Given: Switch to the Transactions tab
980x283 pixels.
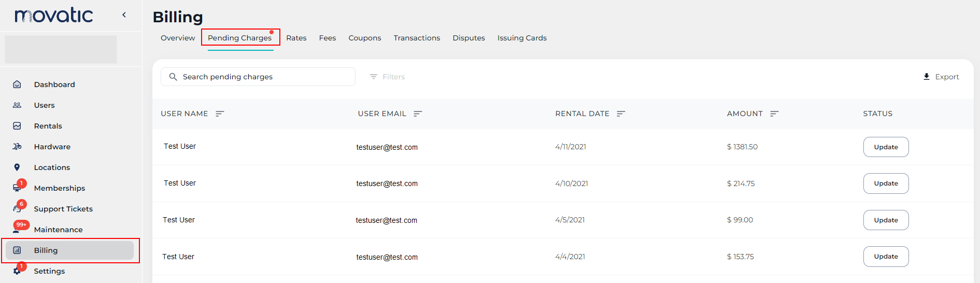Looking at the screenshot, I should (x=417, y=38).
